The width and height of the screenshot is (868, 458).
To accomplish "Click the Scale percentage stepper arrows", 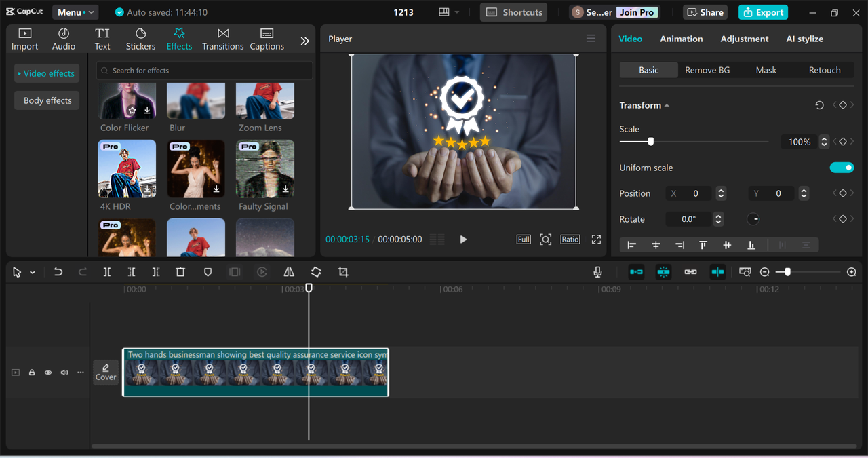I will (824, 142).
